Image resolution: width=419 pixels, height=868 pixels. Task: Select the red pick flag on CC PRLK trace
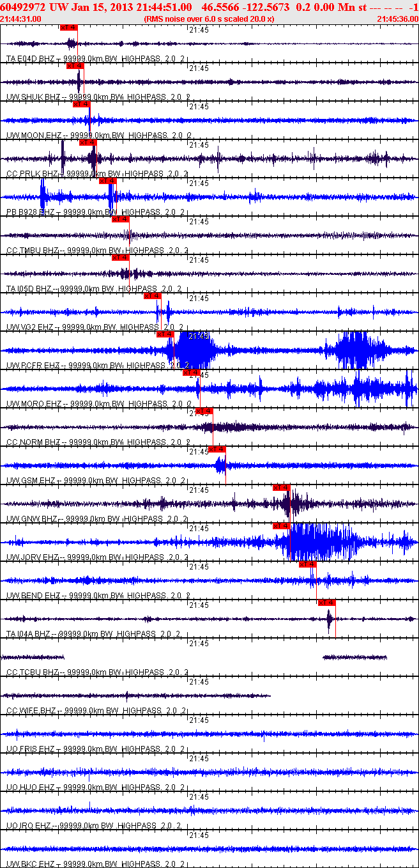(88, 143)
